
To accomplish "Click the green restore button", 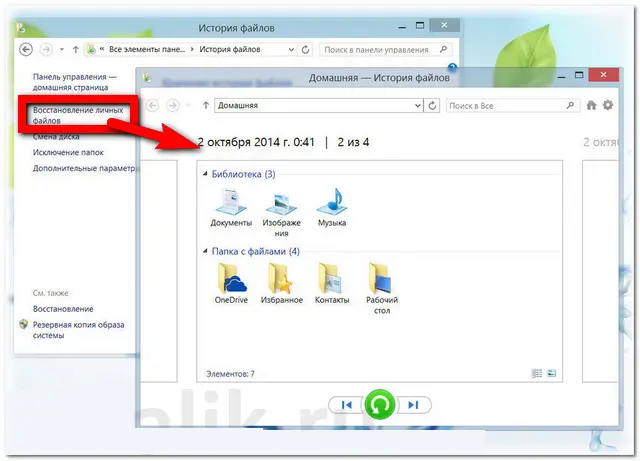I will coord(380,405).
